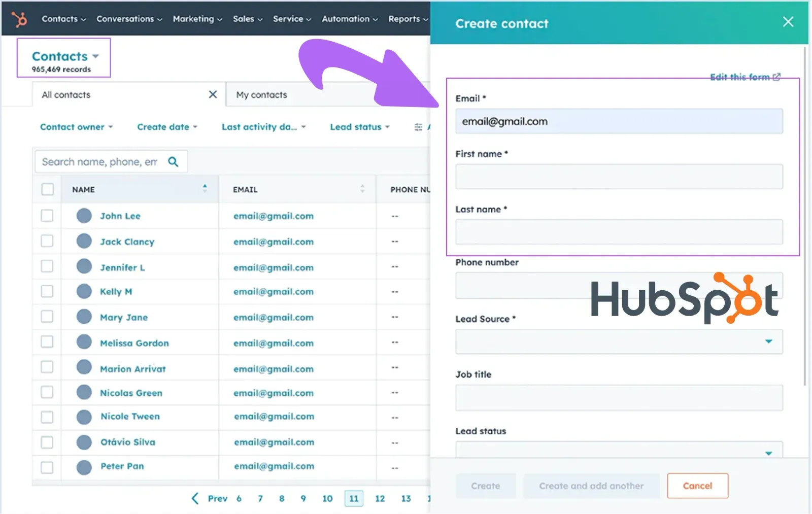Open the Conversations menu
This screenshot has height=514, width=812.
click(129, 19)
